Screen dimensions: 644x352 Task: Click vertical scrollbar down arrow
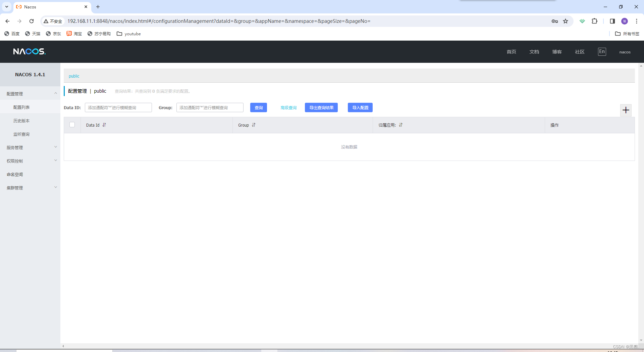tap(641, 340)
